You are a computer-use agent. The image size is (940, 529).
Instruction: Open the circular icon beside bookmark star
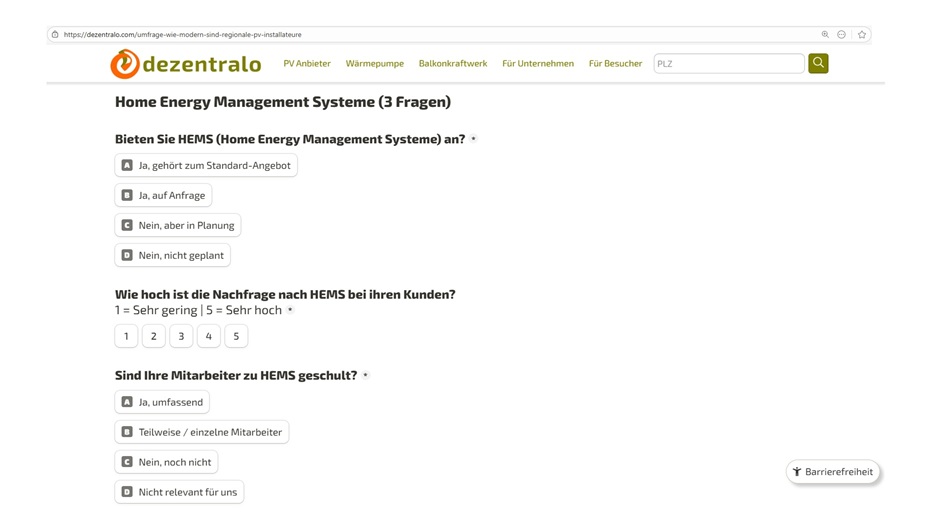pos(842,35)
